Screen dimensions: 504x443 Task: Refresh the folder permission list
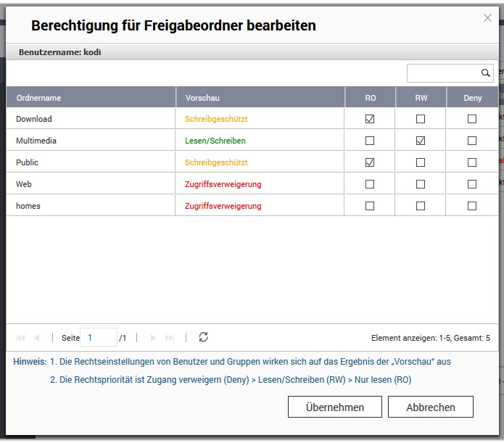click(x=204, y=337)
